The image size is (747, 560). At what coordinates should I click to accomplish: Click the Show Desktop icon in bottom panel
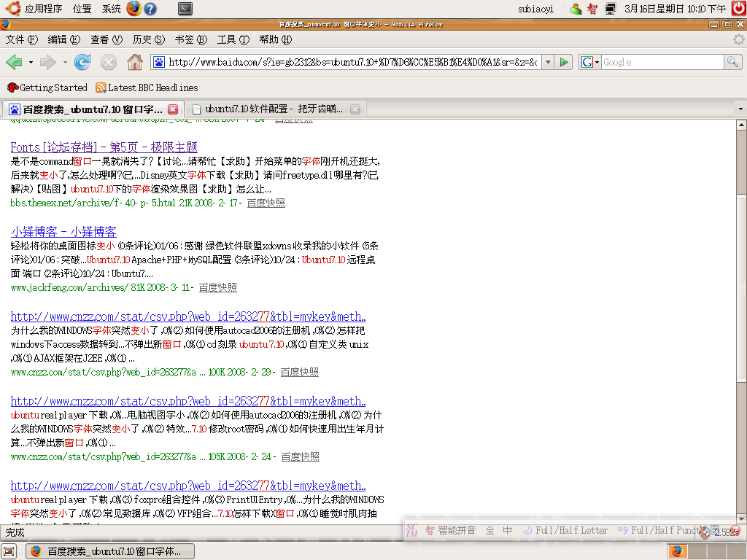[9, 551]
